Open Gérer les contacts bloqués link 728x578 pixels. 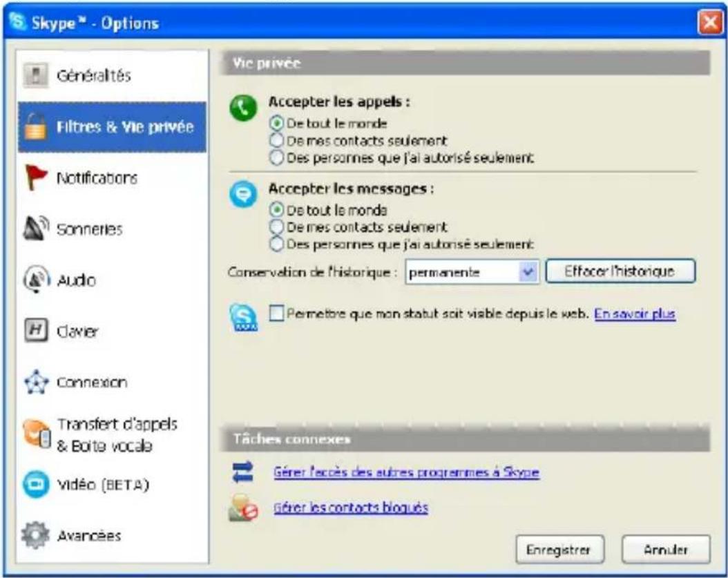pyautogui.click(x=351, y=508)
